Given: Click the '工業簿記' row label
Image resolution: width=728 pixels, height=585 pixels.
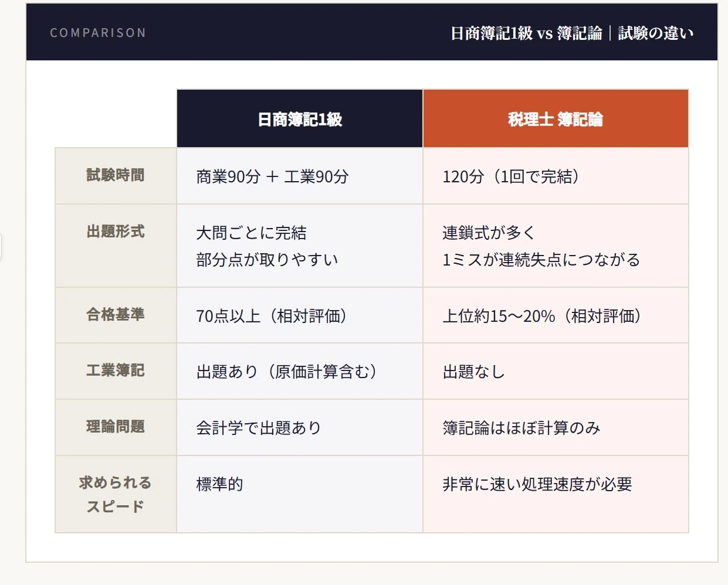Looking at the screenshot, I should pyautogui.click(x=116, y=370).
